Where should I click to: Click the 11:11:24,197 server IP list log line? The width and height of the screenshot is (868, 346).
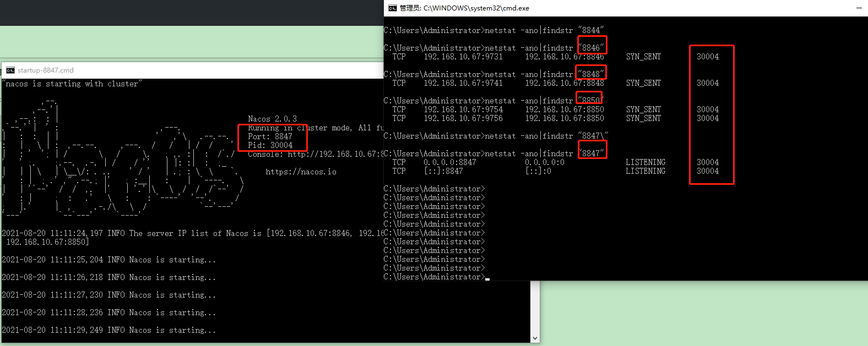[193, 233]
